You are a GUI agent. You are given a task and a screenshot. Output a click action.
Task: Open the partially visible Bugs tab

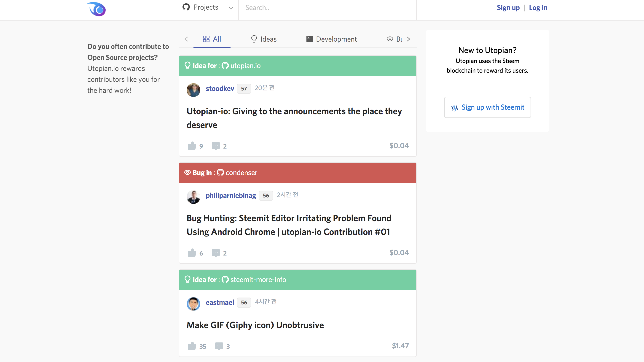394,39
